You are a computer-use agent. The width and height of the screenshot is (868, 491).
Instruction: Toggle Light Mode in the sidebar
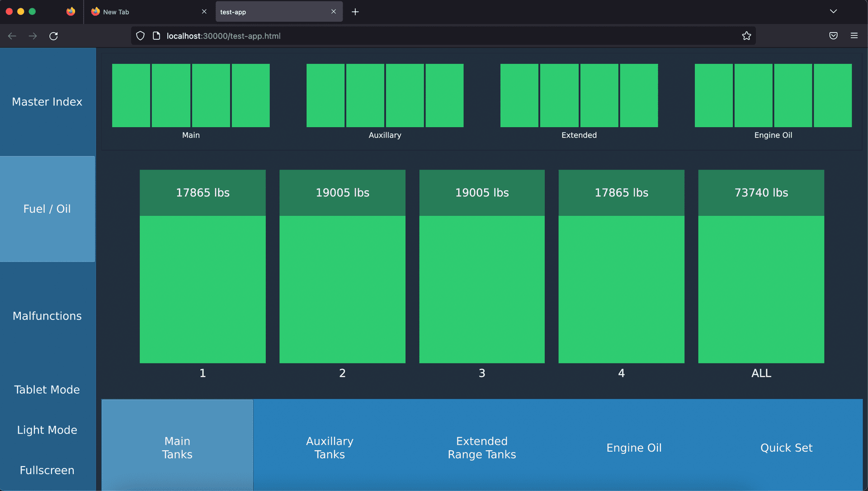[47, 430]
